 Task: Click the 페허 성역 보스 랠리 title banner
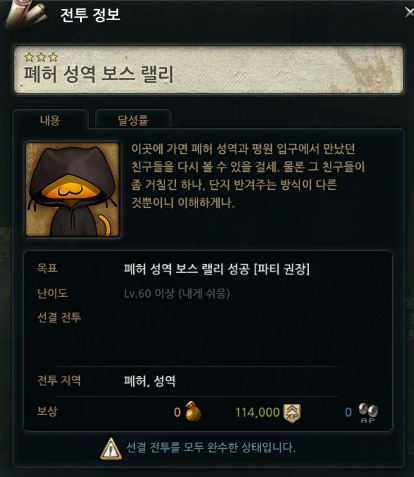pyautogui.click(x=208, y=69)
